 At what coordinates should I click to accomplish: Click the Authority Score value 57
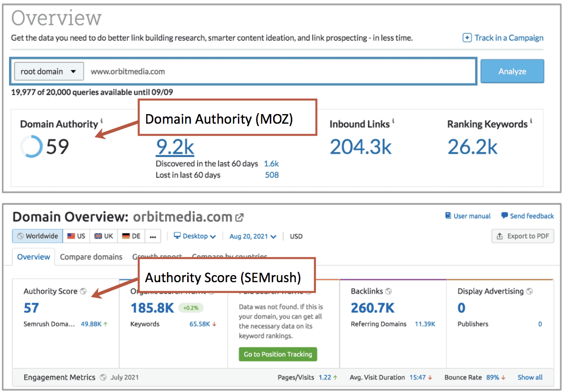point(31,307)
